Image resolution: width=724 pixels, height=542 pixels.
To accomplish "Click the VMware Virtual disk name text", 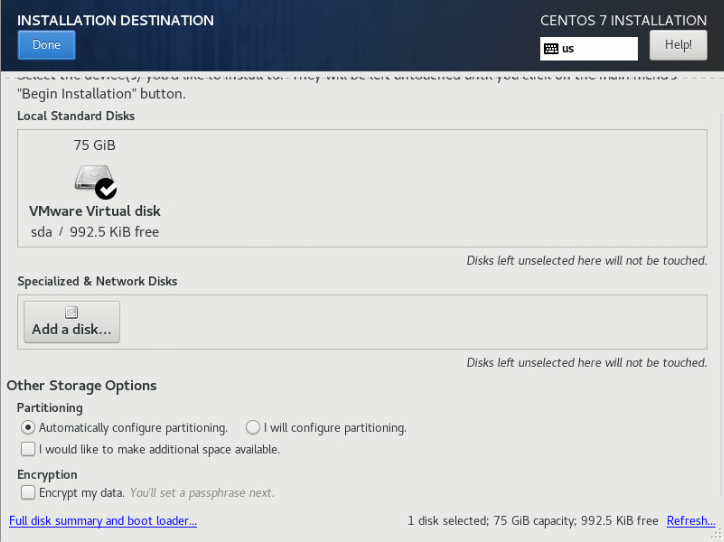I will [95, 211].
